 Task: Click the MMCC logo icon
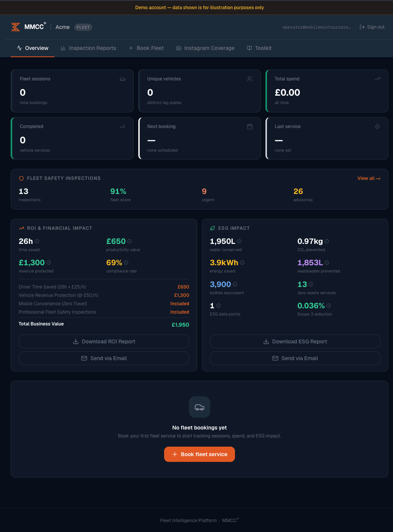pyautogui.click(x=16, y=27)
